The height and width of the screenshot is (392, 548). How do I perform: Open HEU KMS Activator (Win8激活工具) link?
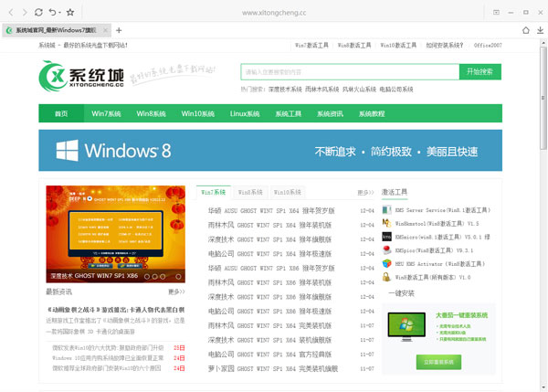pyautogui.click(x=440, y=264)
